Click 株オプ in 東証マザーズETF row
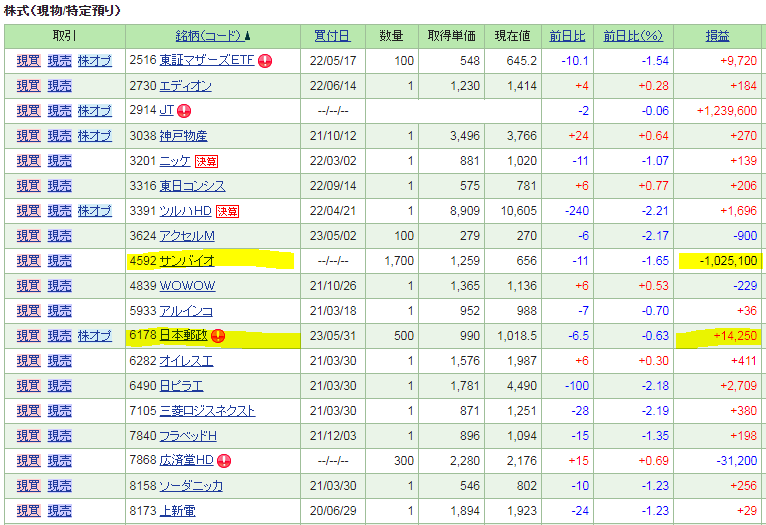Viewport: 766px width, 525px height. click(95, 61)
